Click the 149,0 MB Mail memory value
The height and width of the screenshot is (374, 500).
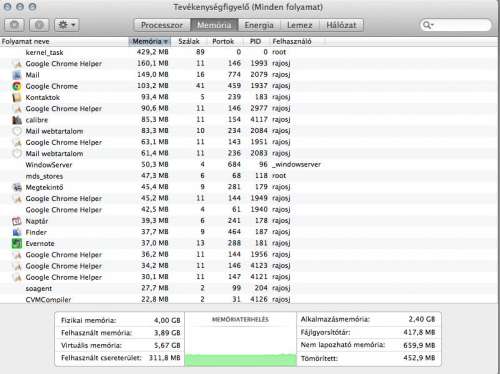click(x=153, y=74)
